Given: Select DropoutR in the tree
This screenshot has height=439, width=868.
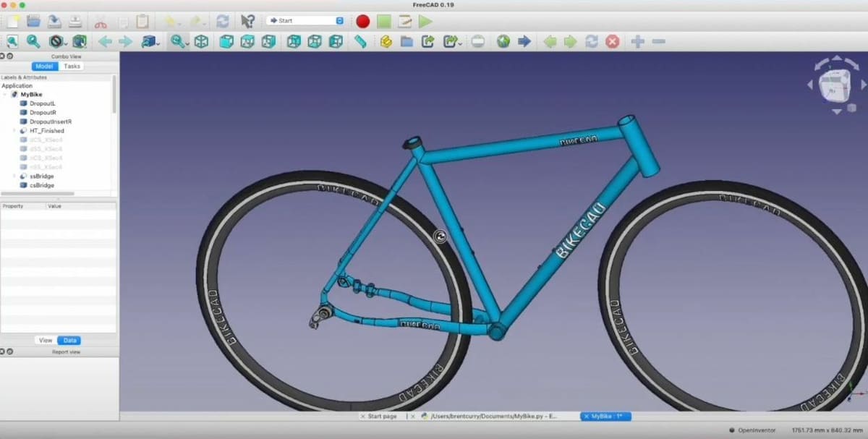Looking at the screenshot, I should pyautogui.click(x=43, y=113).
